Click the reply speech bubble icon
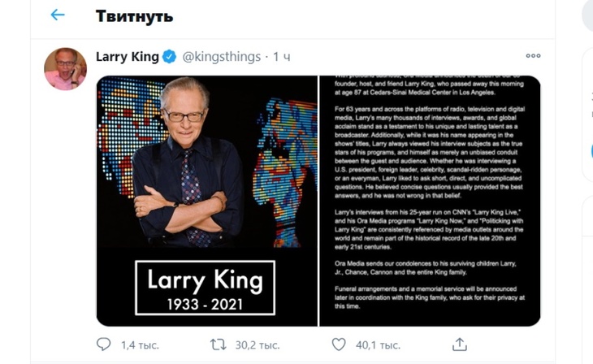593x364 pixels. [103, 344]
